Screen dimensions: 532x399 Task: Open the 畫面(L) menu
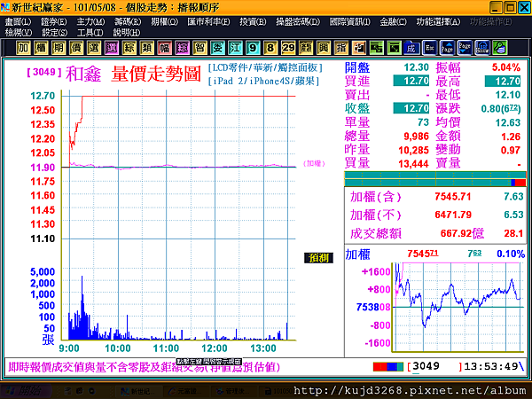pos(18,22)
